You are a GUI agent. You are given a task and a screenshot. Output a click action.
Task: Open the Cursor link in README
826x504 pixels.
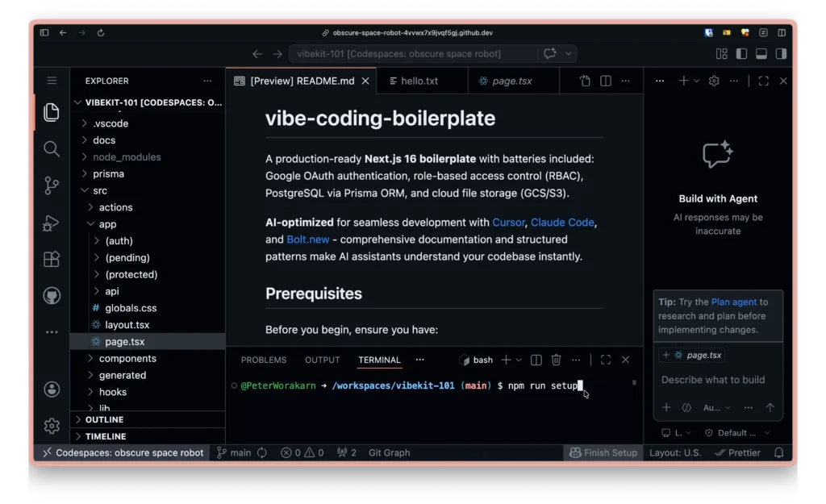508,223
